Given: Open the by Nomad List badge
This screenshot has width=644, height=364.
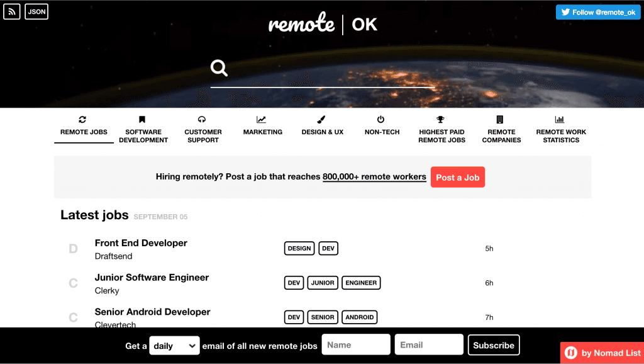Looking at the screenshot, I should pos(602,353).
